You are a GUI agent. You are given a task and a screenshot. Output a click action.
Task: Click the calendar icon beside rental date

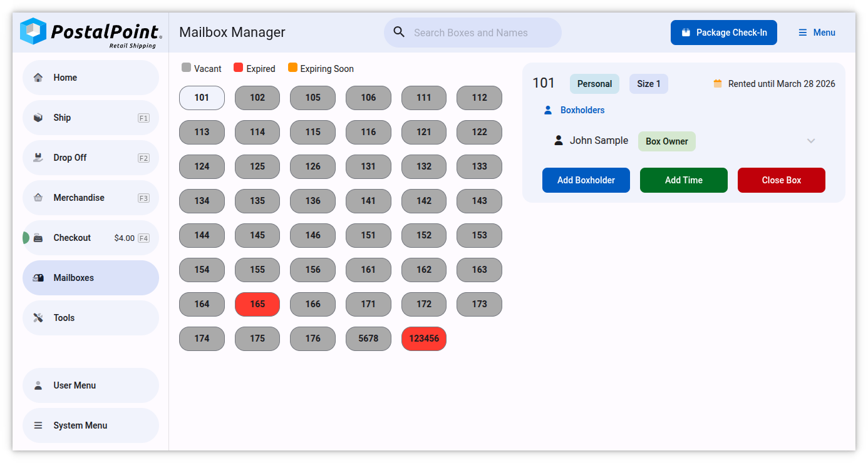click(x=717, y=83)
